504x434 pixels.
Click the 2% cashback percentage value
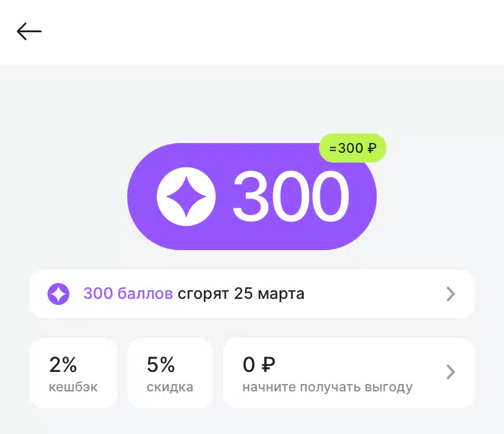tap(63, 365)
